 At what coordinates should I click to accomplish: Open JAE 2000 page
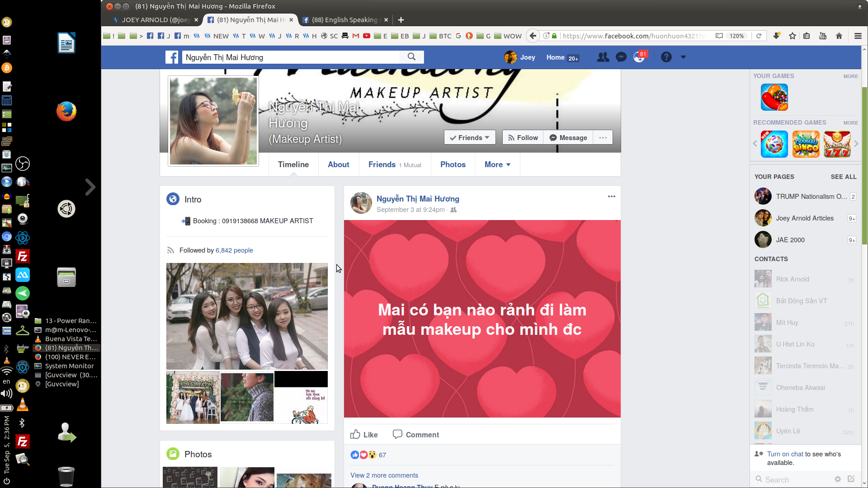tap(805, 240)
